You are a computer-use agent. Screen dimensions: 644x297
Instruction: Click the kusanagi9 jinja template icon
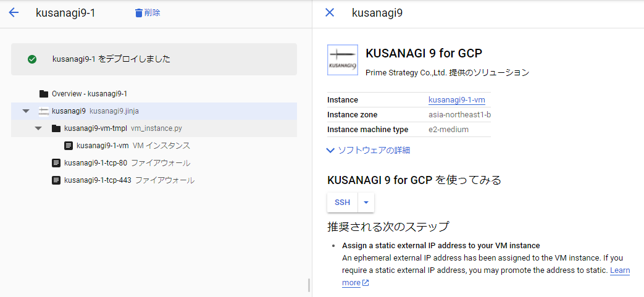pos(44,111)
